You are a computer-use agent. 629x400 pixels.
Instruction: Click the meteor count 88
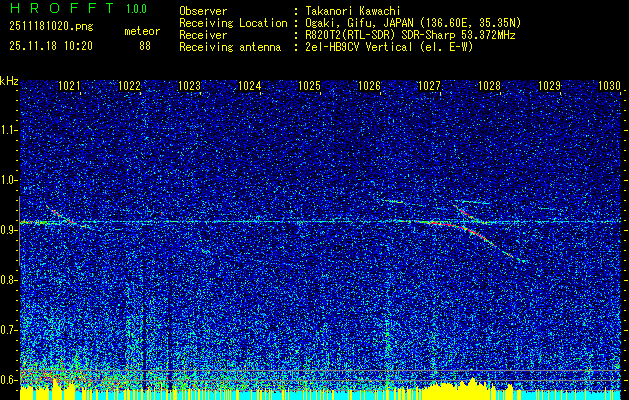coord(145,46)
